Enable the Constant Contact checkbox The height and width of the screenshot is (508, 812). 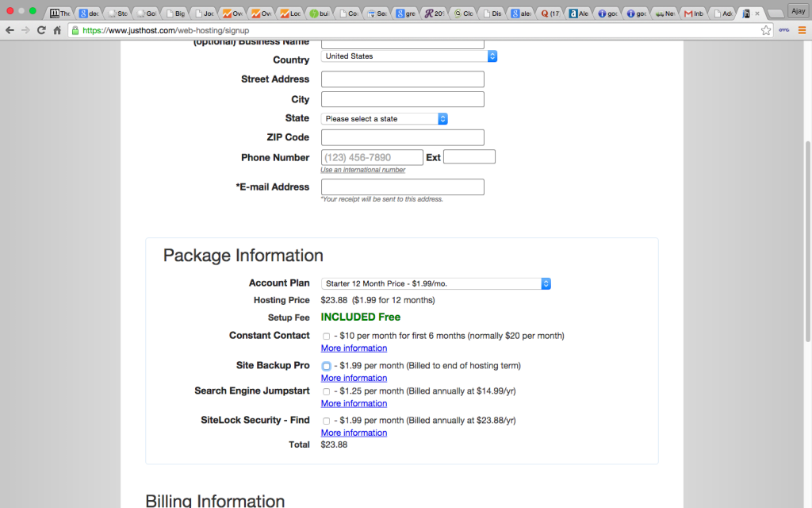click(x=326, y=337)
